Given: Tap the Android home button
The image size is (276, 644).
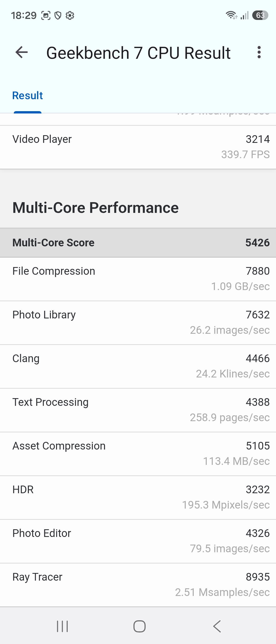Looking at the screenshot, I should coord(140,626).
